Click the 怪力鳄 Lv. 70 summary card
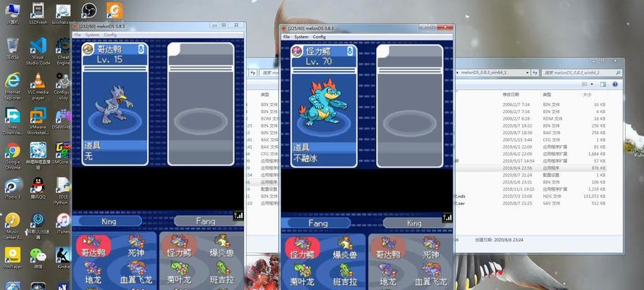Screen dimensions: 644x290 pyautogui.click(x=324, y=106)
